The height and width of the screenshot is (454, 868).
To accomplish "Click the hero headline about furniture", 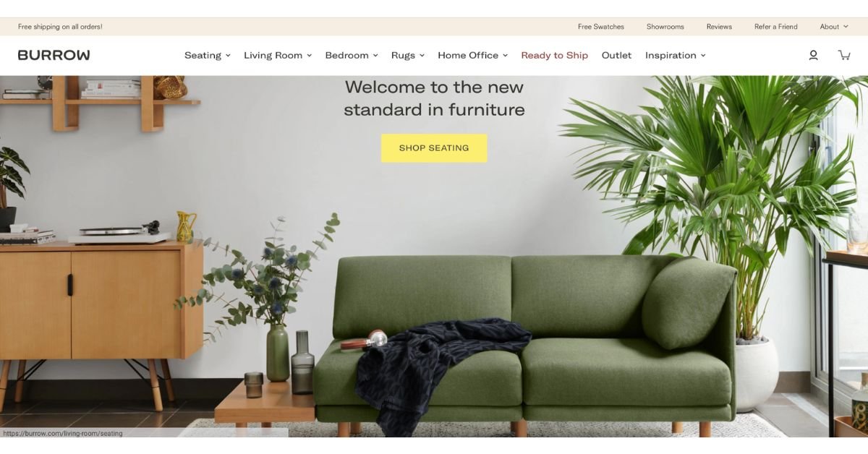I will pos(434,98).
